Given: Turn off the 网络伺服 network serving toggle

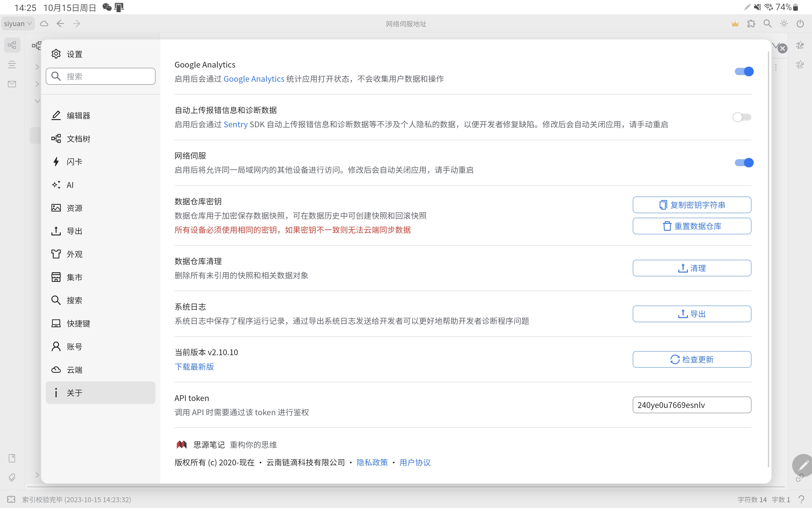Looking at the screenshot, I should [x=744, y=163].
